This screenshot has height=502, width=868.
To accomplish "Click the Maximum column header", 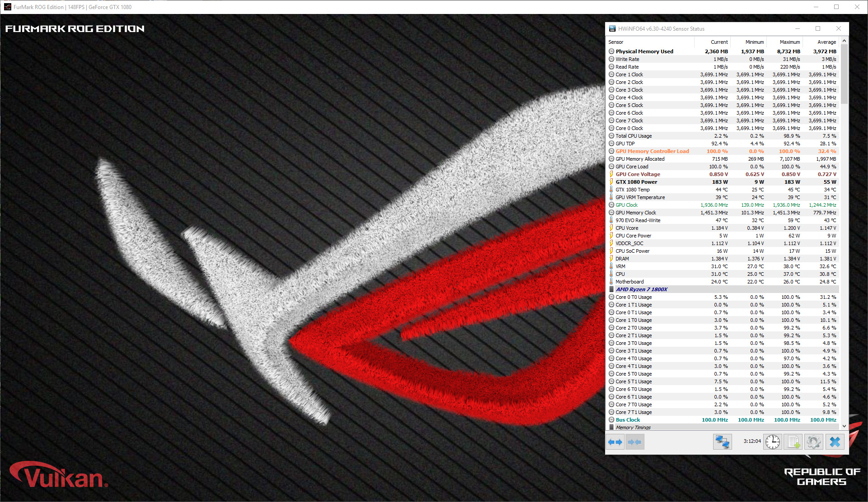I will click(785, 42).
